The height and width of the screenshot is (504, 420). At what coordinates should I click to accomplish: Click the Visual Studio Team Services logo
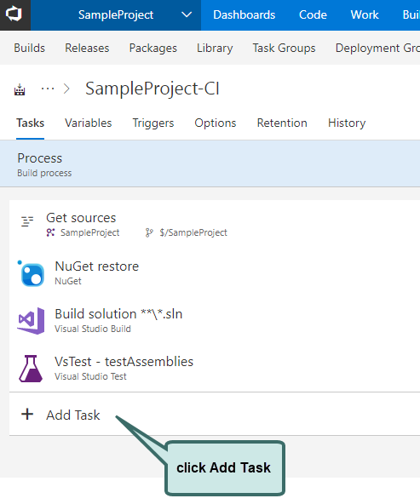14,14
